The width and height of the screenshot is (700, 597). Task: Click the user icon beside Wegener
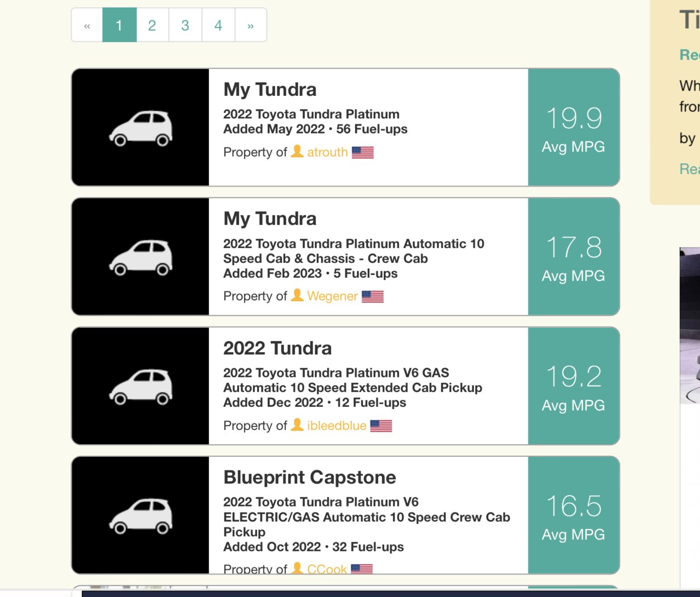coord(297,295)
